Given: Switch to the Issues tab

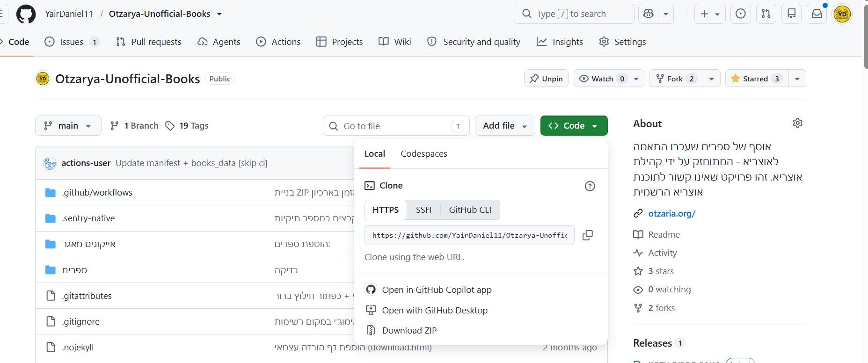Looking at the screenshot, I should 72,42.
